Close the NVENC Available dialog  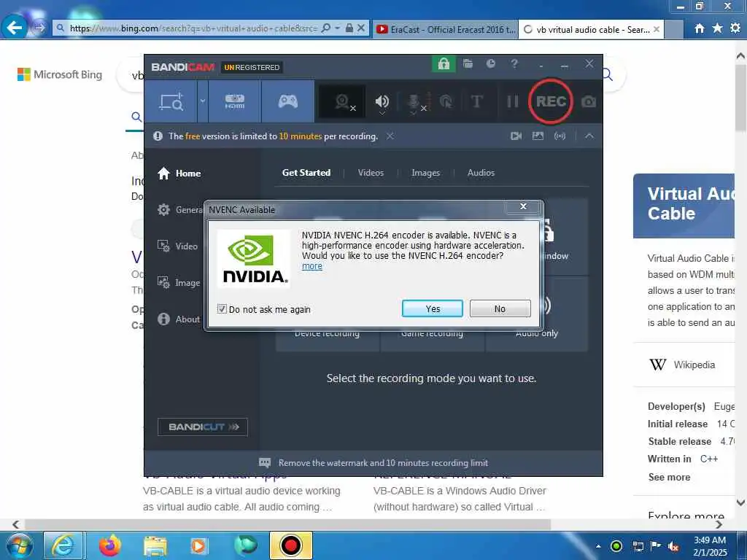tap(523, 206)
